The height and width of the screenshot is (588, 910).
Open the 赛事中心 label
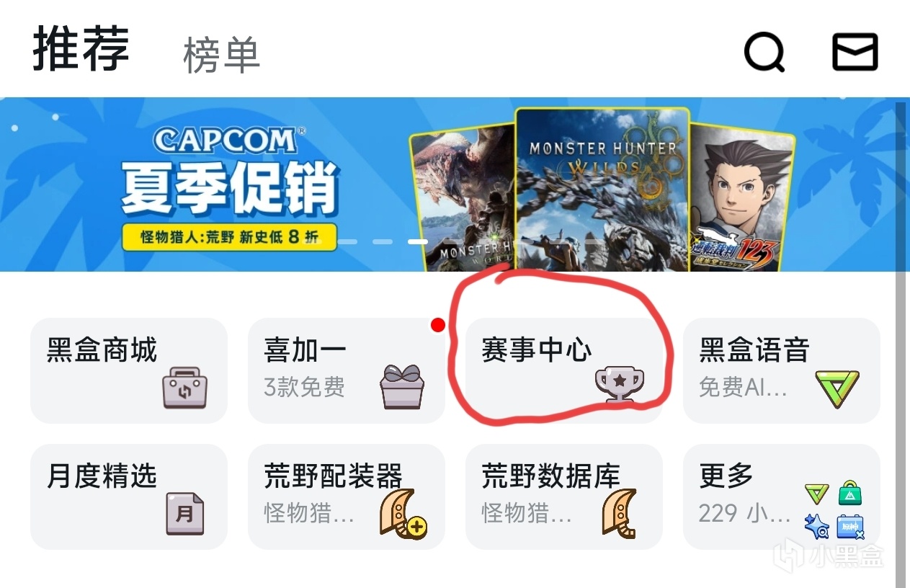[537, 350]
